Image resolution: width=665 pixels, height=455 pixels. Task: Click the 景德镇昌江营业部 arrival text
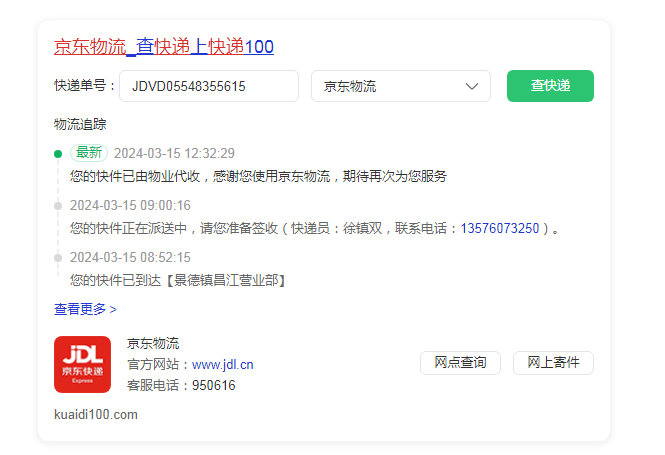(178, 280)
